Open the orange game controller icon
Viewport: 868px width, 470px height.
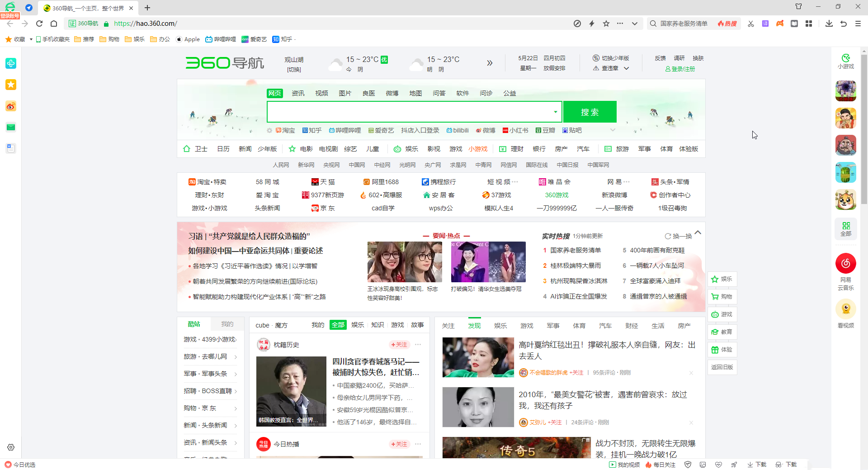pyautogui.click(x=780, y=24)
